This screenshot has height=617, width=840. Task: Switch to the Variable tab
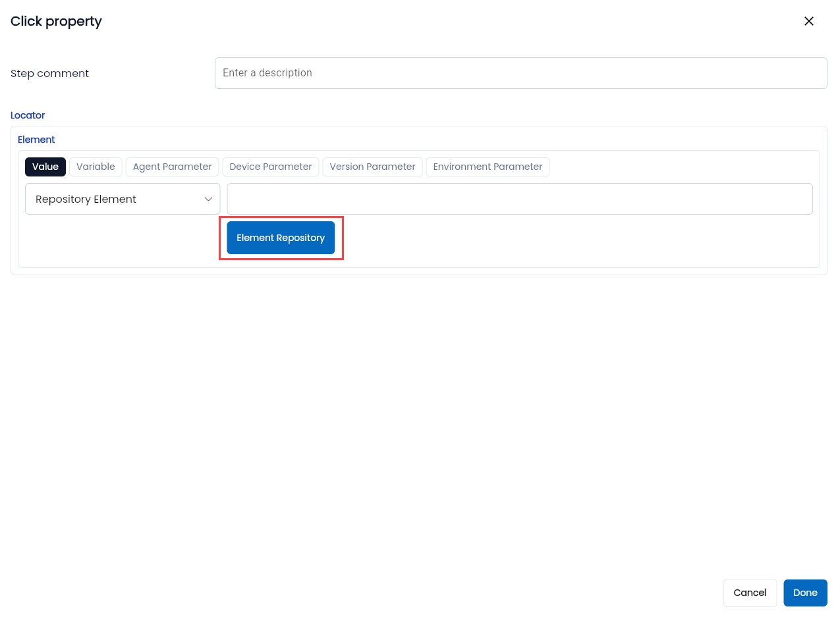click(96, 167)
